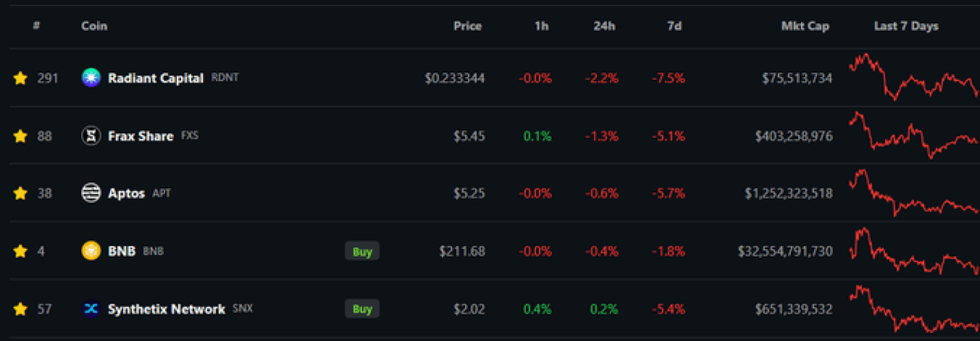The height and width of the screenshot is (341, 980).
Task: Click the Radiant Capital coin logo
Action: 91,78
